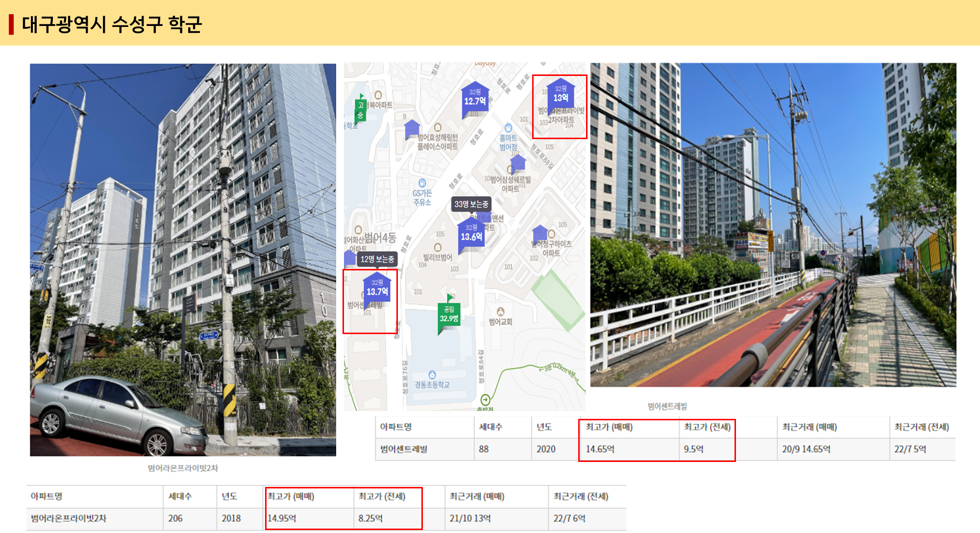Click the green 고 중 school flag marker

[x=360, y=109]
